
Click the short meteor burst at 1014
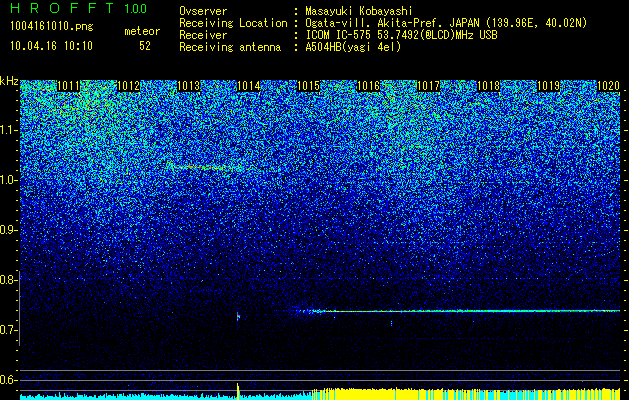coord(238,317)
